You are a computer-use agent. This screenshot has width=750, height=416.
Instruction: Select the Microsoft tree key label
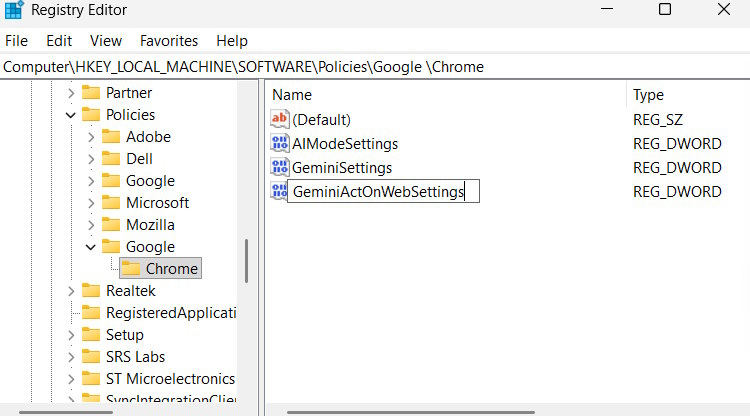[157, 203]
